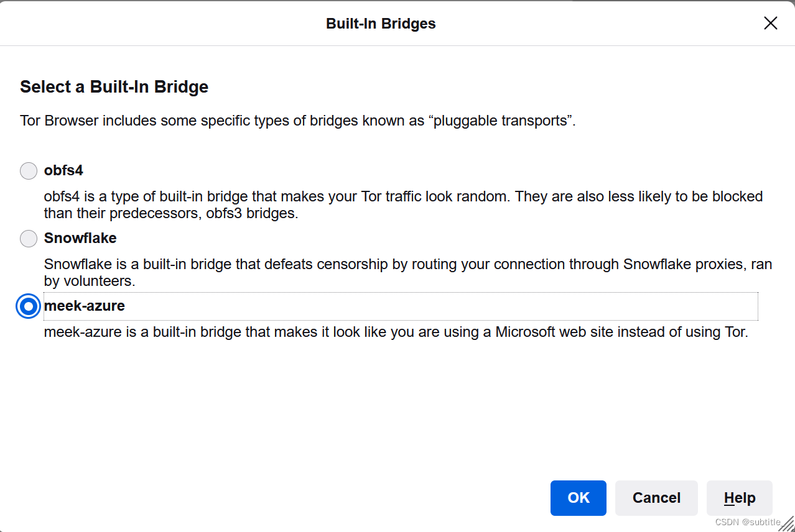Click the meek-azure description sentence

coord(396,332)
